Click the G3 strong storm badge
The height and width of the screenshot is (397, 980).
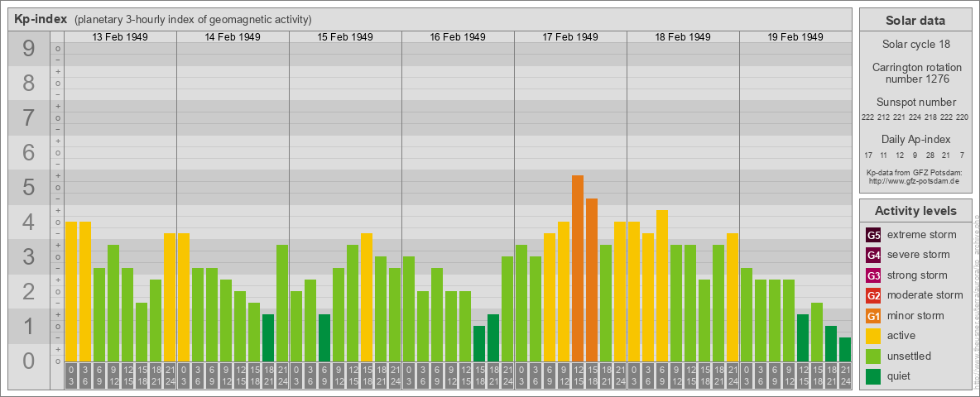click(x=873, y=275)
